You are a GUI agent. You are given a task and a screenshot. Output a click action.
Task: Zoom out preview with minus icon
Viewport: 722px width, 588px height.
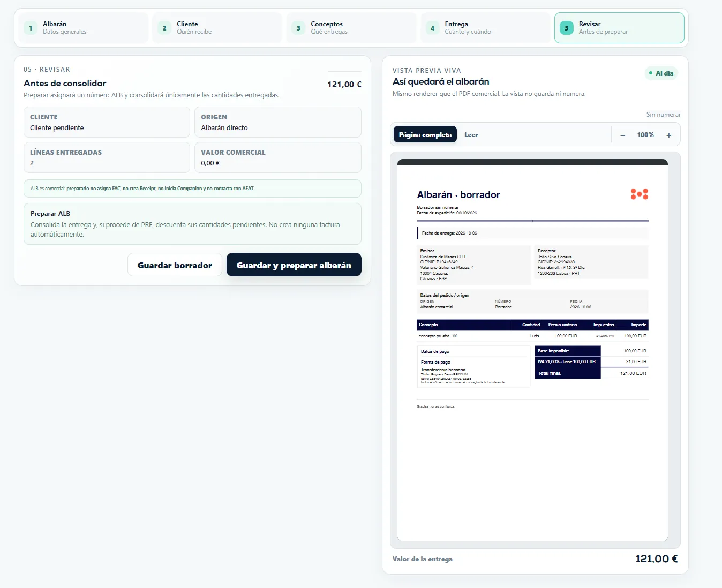click(623, 135)
